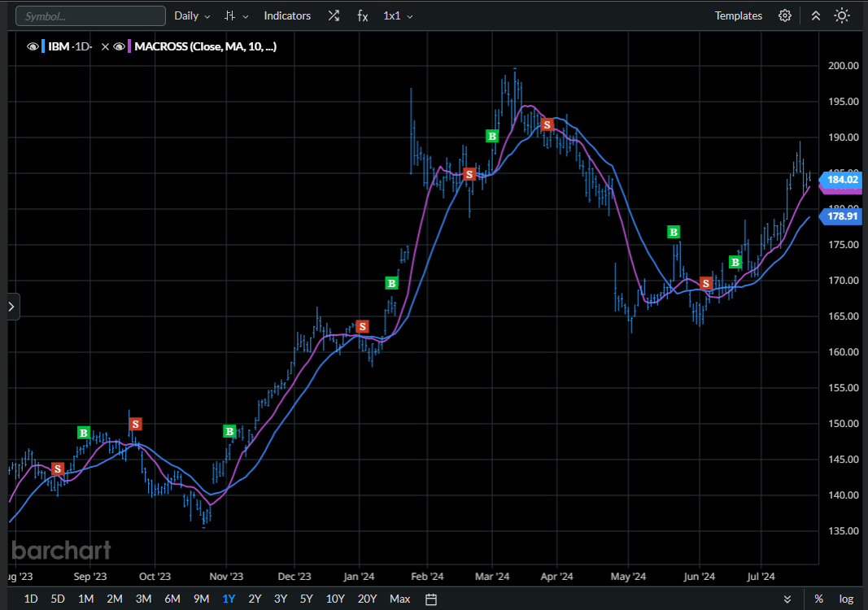868x610 pixels.
Task: Click the Sell marker near Jan '24
Action: [x=363, y=327]
